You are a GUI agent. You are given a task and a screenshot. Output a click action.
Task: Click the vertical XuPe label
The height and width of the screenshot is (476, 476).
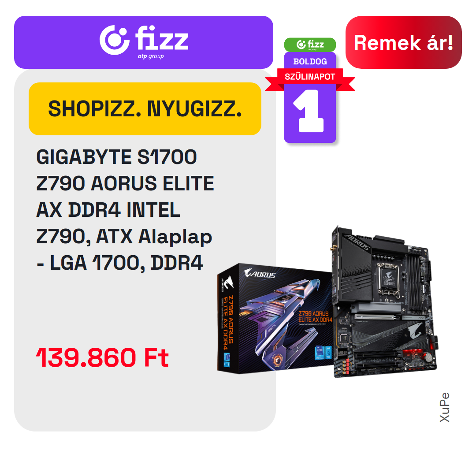coord(444,407)
